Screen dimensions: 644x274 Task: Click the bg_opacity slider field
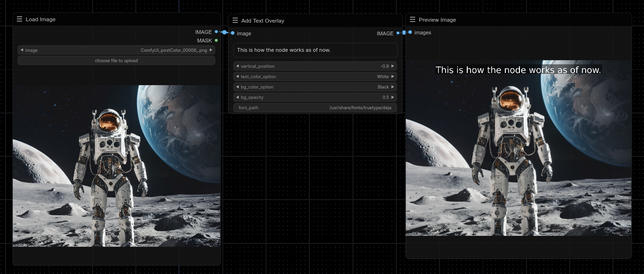pyautogui.click(x=315, y=97)
